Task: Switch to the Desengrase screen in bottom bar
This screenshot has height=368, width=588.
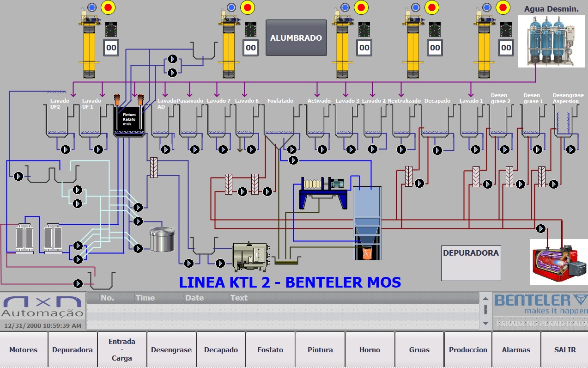Action: pyautogui.click(x=171, y=350)
